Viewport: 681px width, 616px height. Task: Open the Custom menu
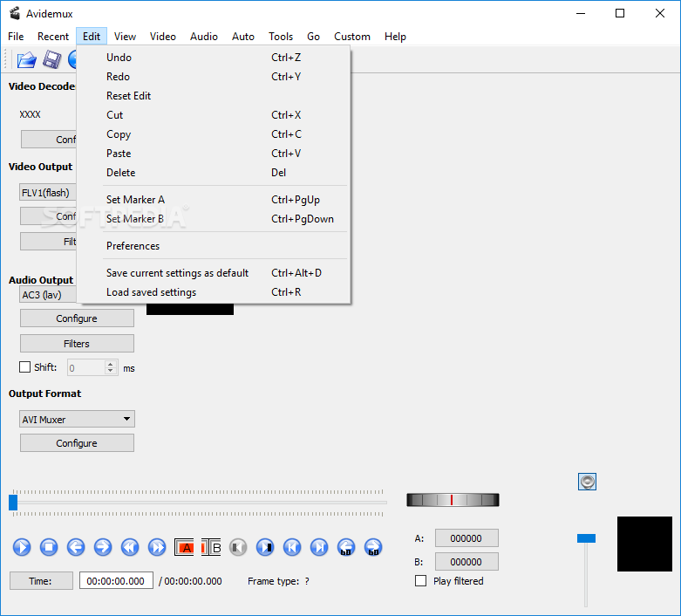click(x=352, y=37)
